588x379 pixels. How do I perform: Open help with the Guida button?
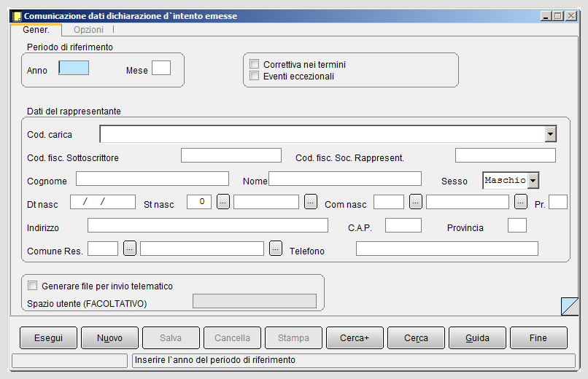pos(477,337)
